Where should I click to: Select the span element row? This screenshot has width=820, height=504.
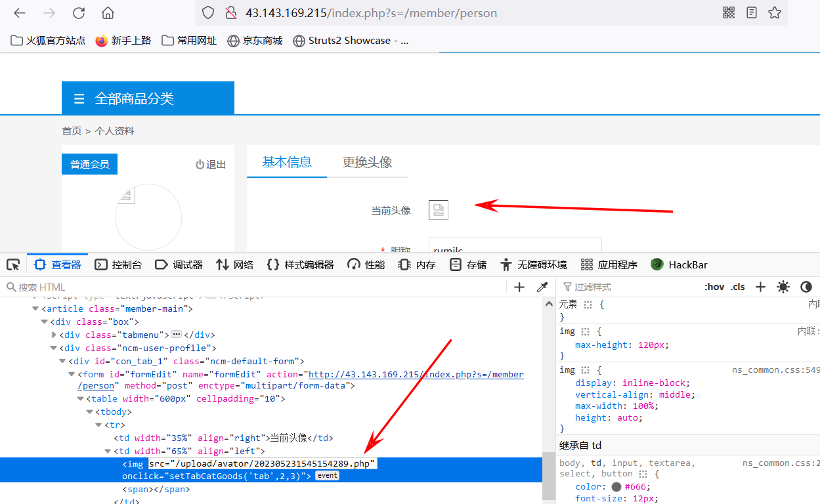click(x=156, y=490)
